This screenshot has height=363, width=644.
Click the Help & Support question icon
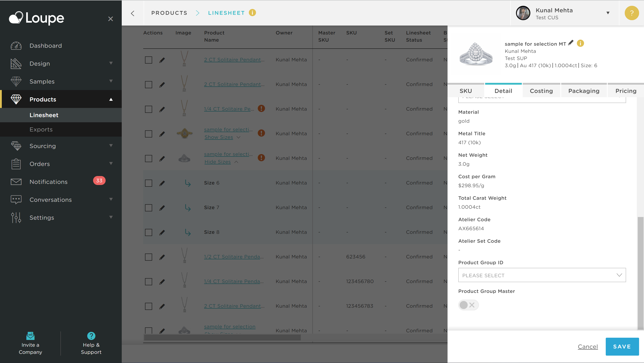[x=91, y=336]
